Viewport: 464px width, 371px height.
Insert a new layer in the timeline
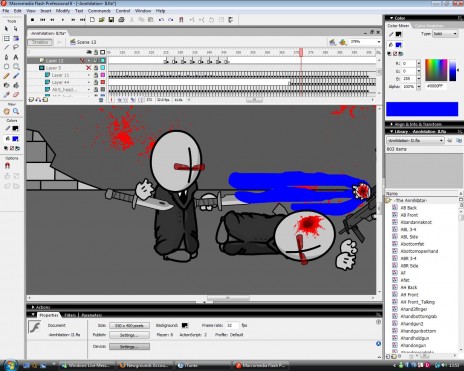pos(31,100)
